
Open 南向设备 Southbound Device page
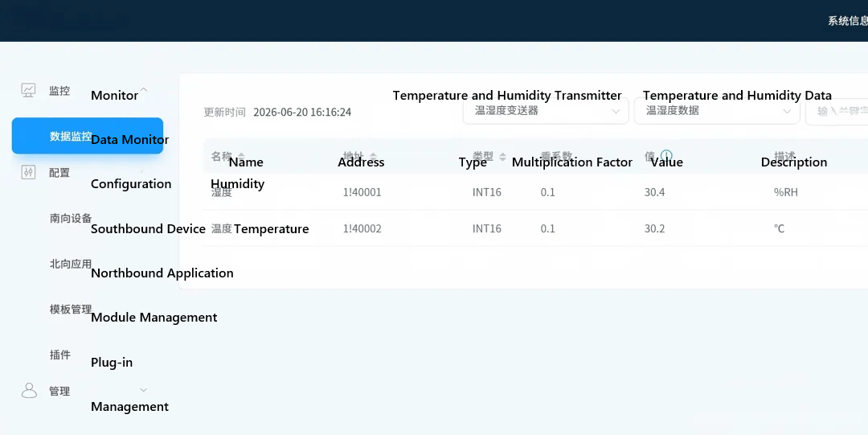point(71,219)
